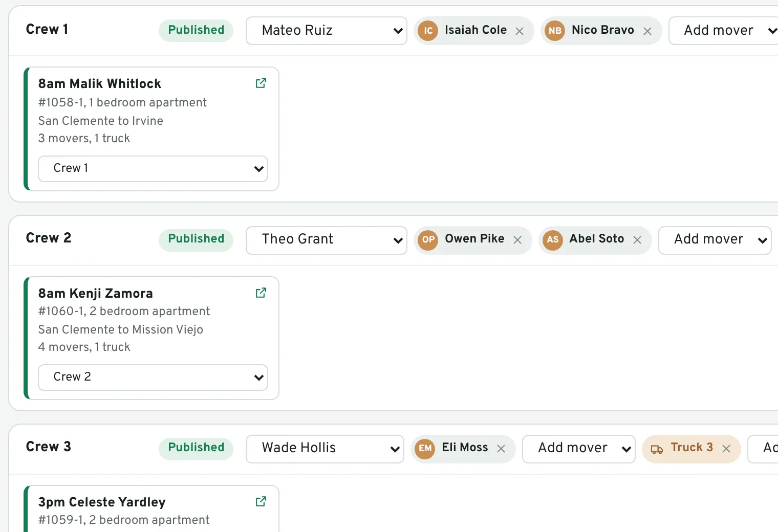778x532 pixels.
Task: Open the Theo Grant crew lead dropdown
Action: pyautogui.click(x=327, y=240)
